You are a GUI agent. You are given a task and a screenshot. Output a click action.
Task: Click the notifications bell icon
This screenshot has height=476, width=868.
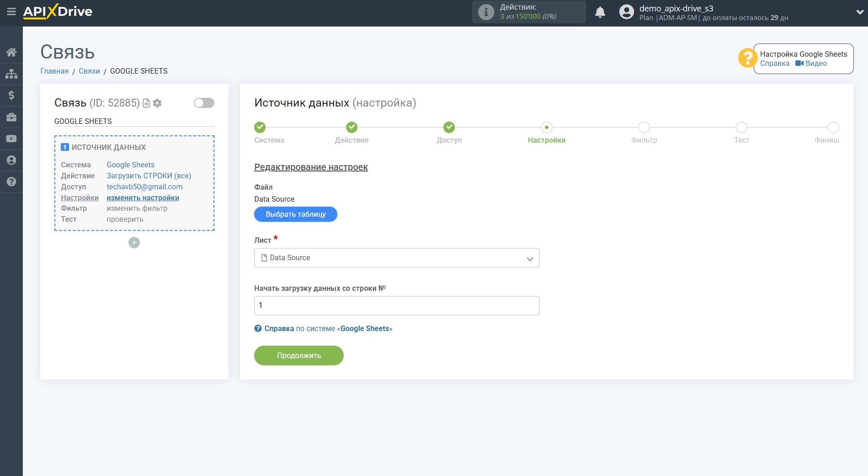pyautogui.click(x=600, y=12)
